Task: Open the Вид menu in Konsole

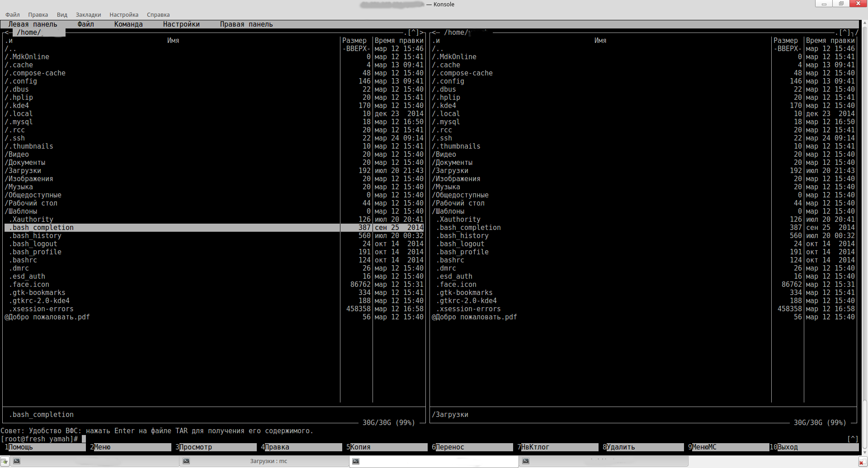Action: [x=62, y=15]
